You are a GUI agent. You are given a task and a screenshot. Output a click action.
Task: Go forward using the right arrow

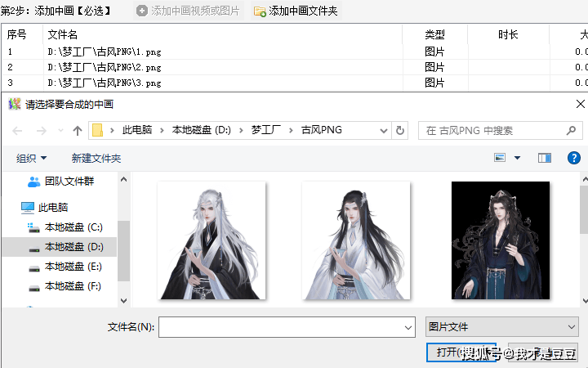(x=42, y=131)
